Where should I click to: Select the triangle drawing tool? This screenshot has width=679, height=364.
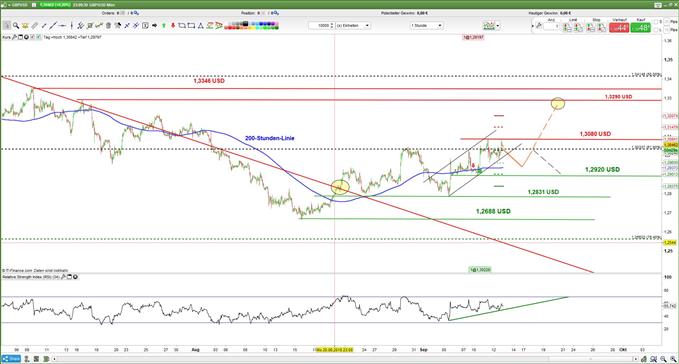tap(200, 26)
